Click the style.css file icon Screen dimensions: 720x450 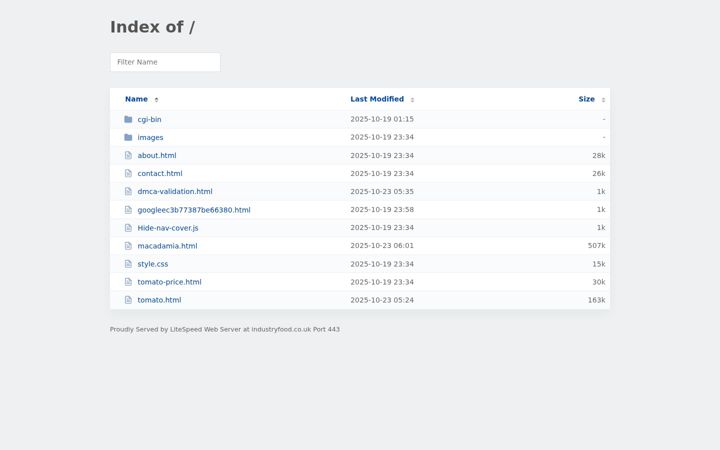pyautogui.click(x=128, y=264)
